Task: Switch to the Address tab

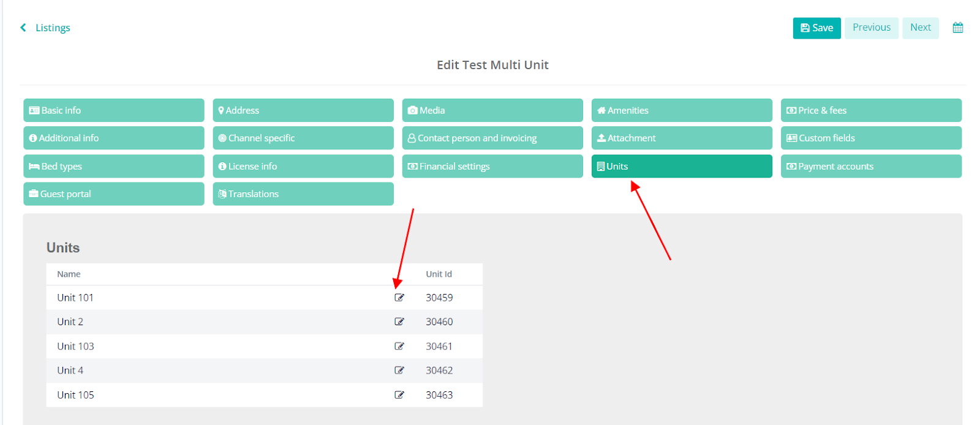Action: coord(303,110)
